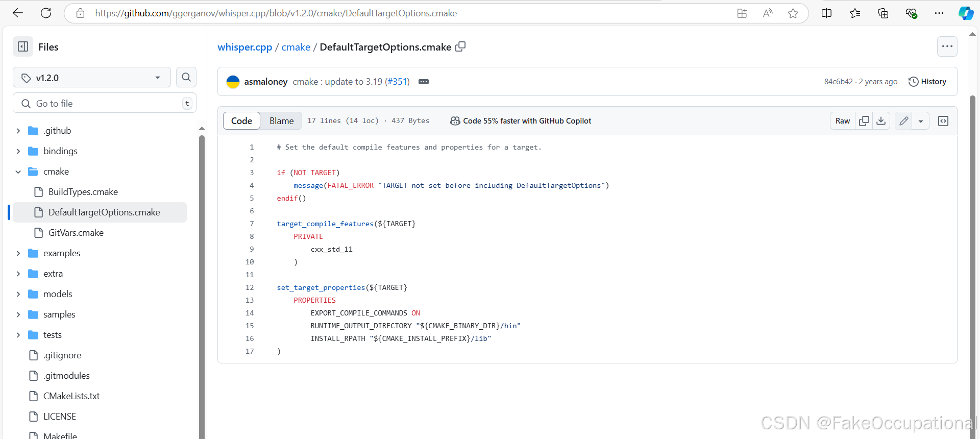The width and height of the screenshot is (980, 439).
Task: Select line number 12 in the code
Action: (250, 287)
